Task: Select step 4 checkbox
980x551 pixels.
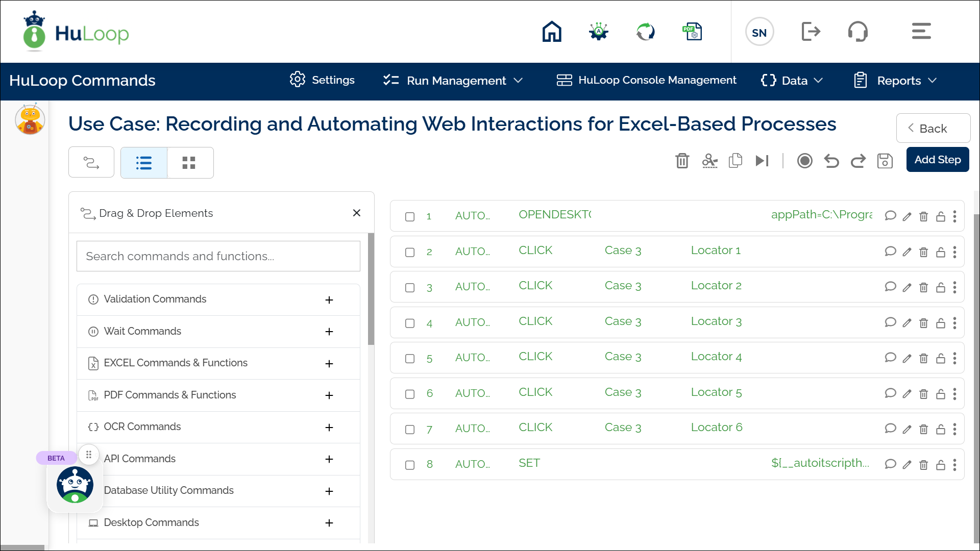Action: [410, 323]
